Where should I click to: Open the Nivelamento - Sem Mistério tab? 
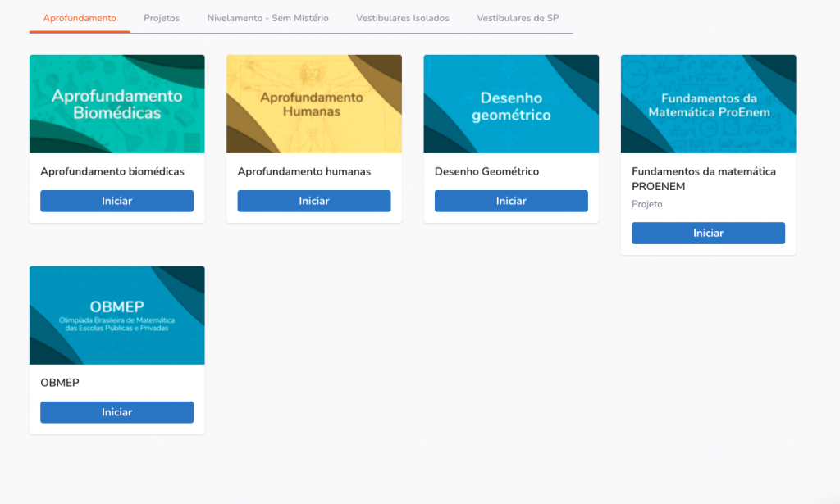click(267, 18)
